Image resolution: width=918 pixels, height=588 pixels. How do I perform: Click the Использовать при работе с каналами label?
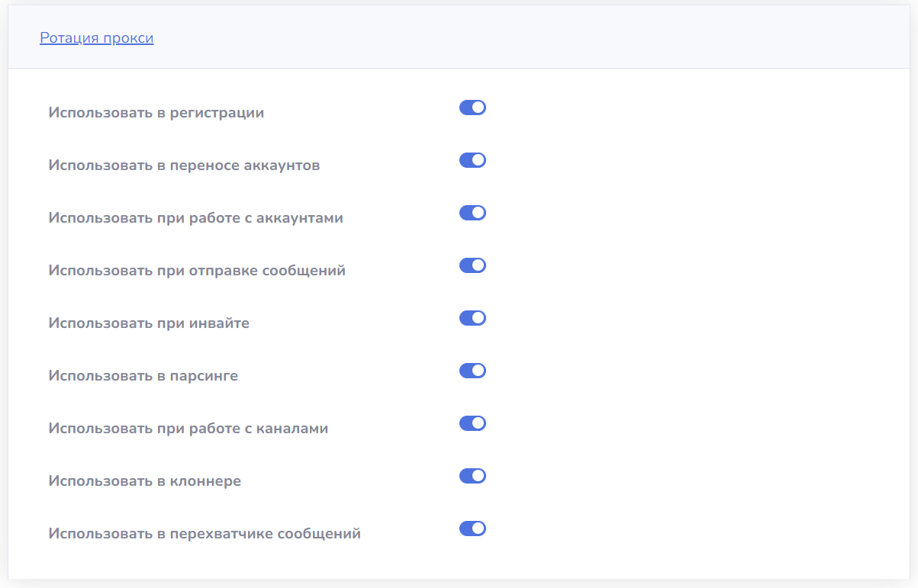188,429
